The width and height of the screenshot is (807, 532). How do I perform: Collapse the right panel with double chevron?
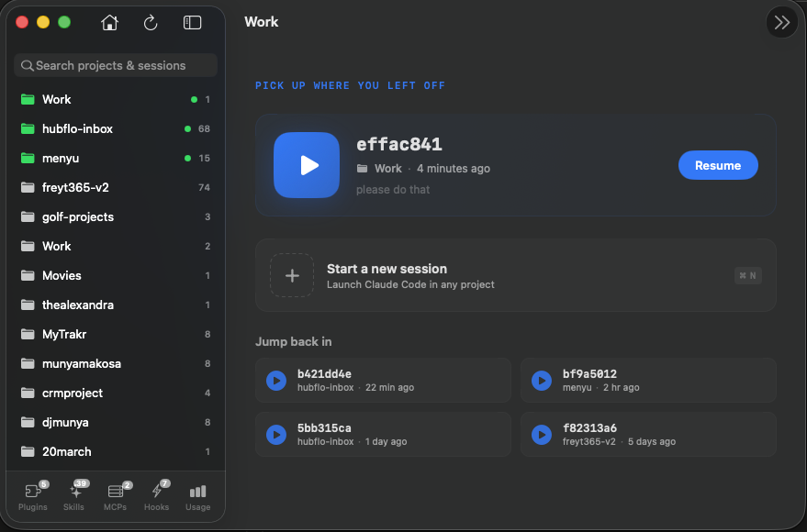(x=781, y=21)
